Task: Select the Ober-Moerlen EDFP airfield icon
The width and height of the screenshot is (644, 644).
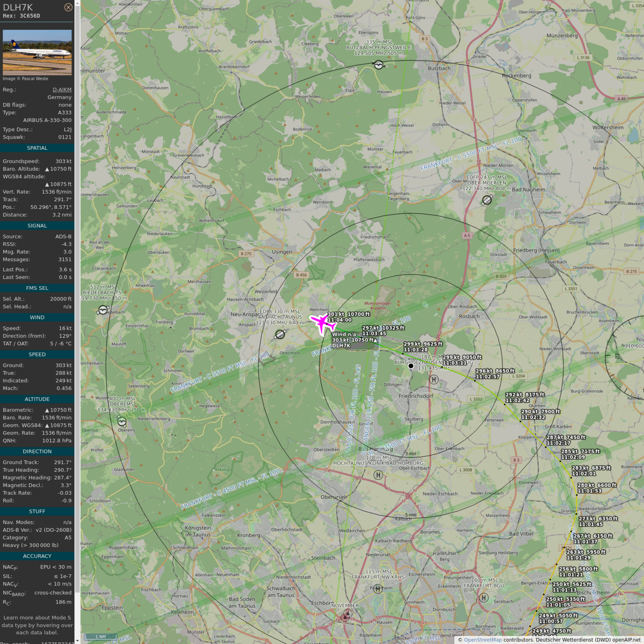Action: (487, 200)
